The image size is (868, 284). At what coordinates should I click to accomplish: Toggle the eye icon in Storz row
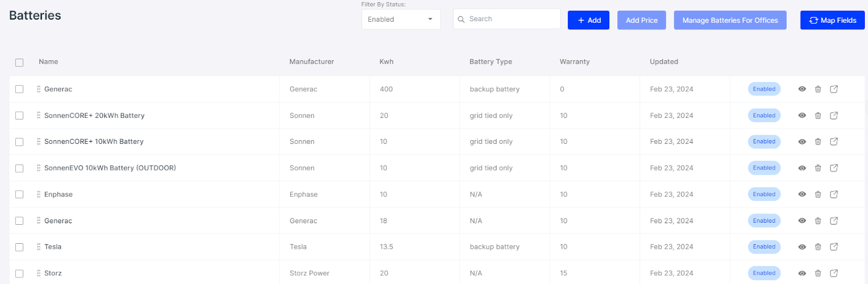click(x=802, y=273)
